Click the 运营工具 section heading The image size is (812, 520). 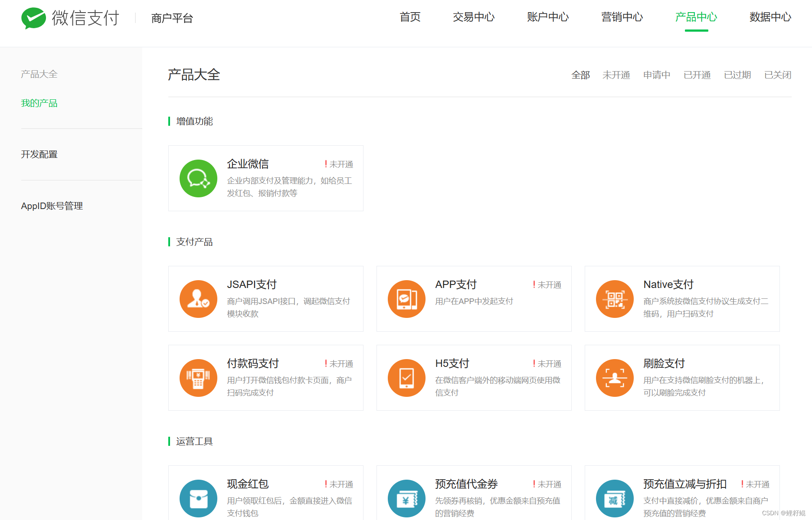(194, 442)
